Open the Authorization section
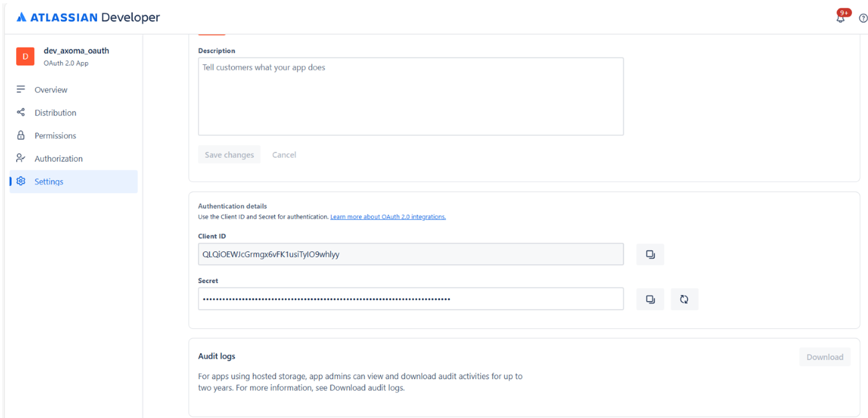 [58, 159]
